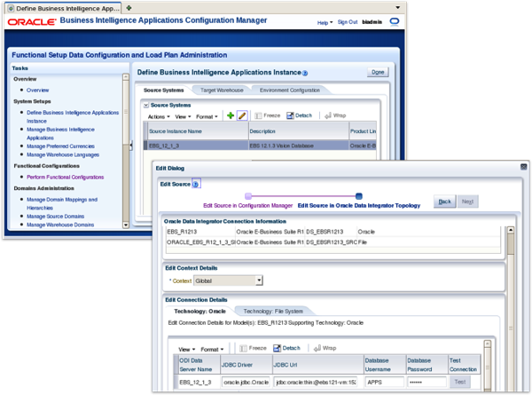532x395 pixels.
Task: Open the Context Global dropdown
Action: [259, 280]
